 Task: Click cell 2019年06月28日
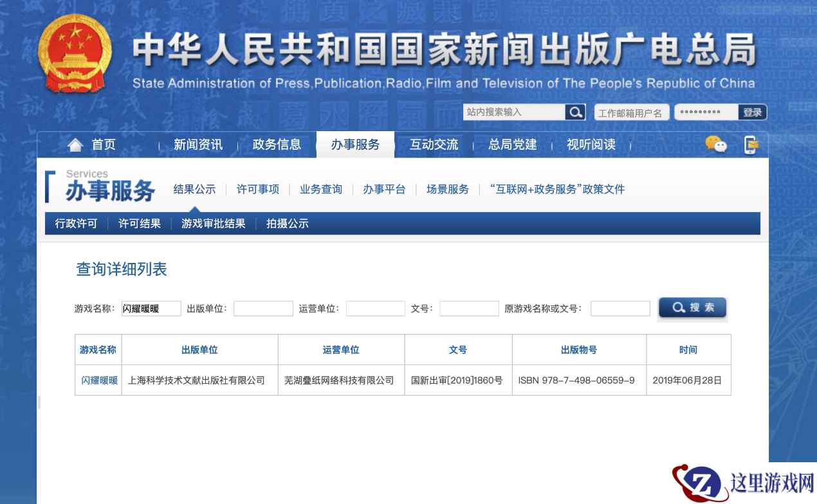point(687,380)
